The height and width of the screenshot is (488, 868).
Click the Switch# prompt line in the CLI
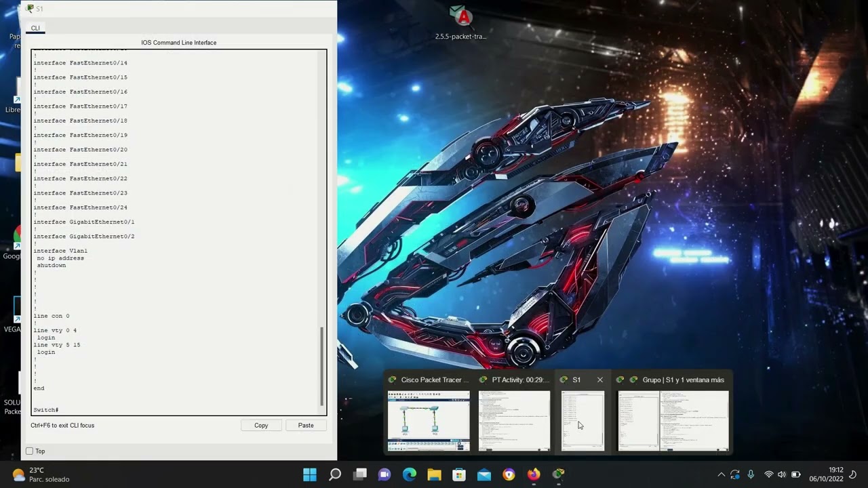46,410
